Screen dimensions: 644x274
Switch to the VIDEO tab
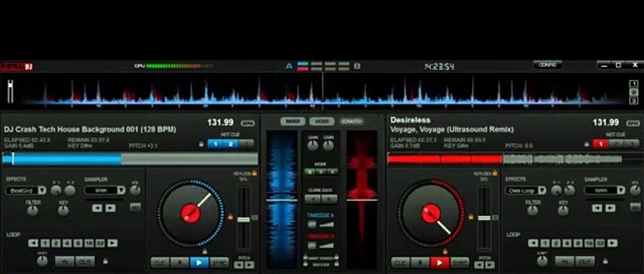(x=322, y=121)
